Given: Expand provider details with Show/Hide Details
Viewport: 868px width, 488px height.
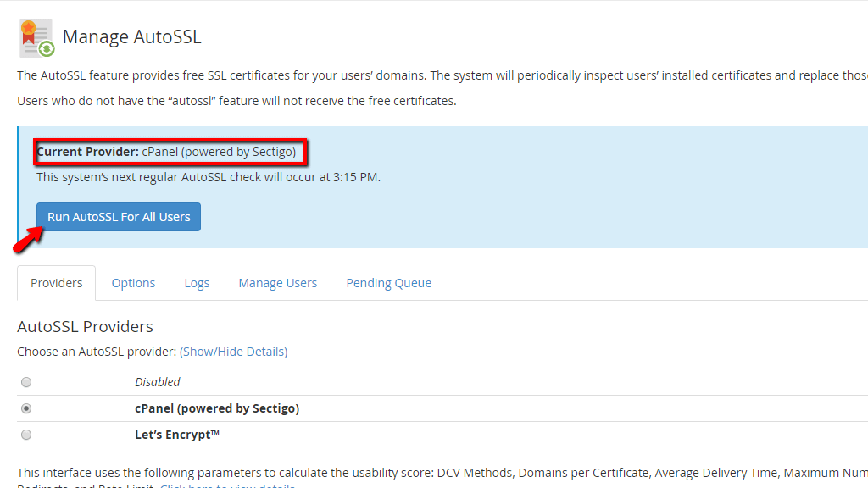Looking at the screenshot, I should tap(233, 351).
